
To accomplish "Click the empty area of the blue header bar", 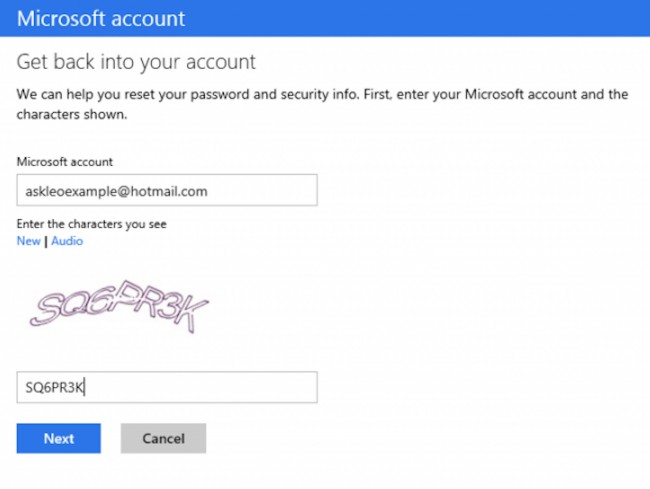I will [420, 17].
